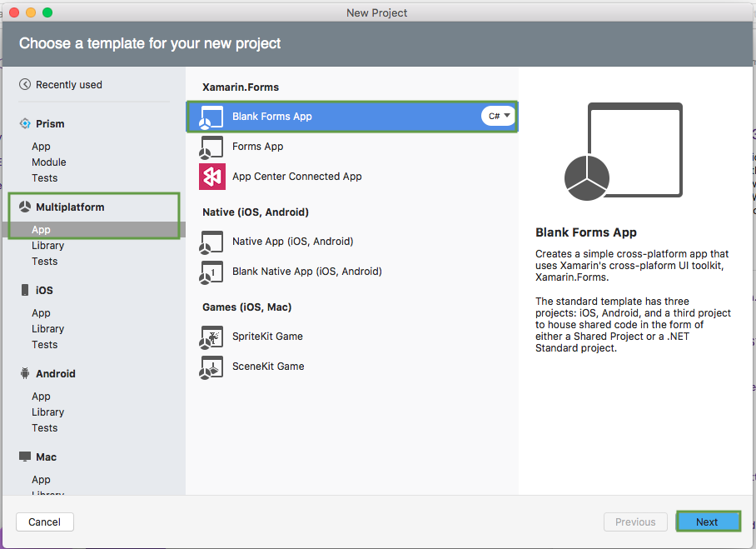Click the Forms App template icon
The image size is (756, 549).
point(211,147)
